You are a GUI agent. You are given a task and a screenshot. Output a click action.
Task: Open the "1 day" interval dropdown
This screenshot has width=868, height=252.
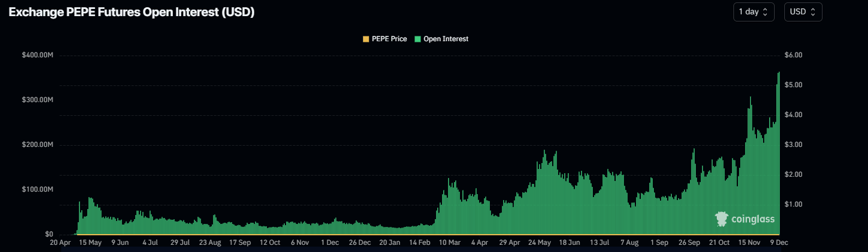click(x=753, y=12)
